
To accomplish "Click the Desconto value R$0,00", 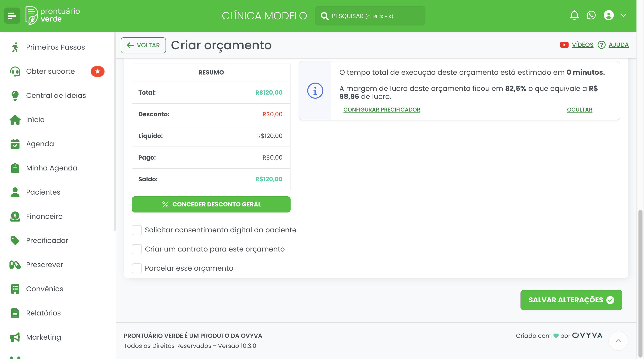I will (x=272, y=114).
